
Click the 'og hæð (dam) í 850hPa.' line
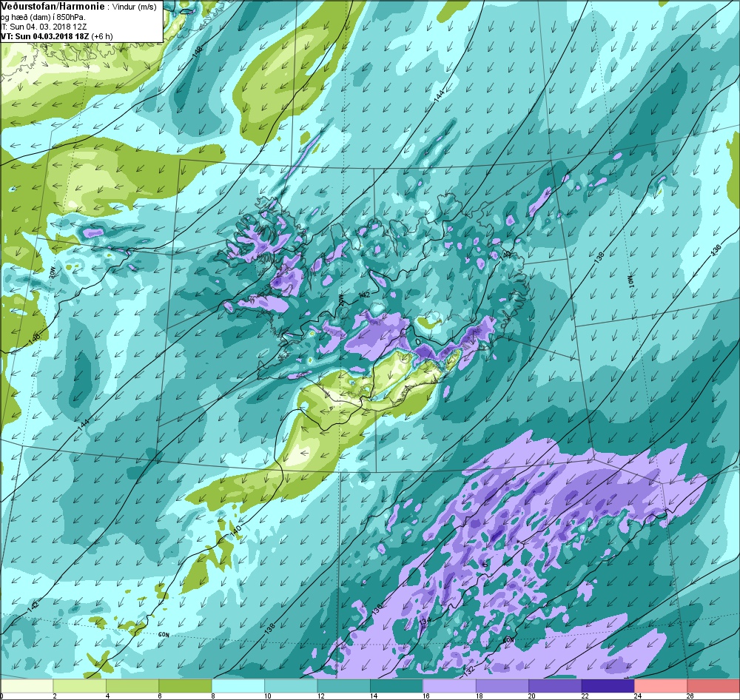(43, 17)
